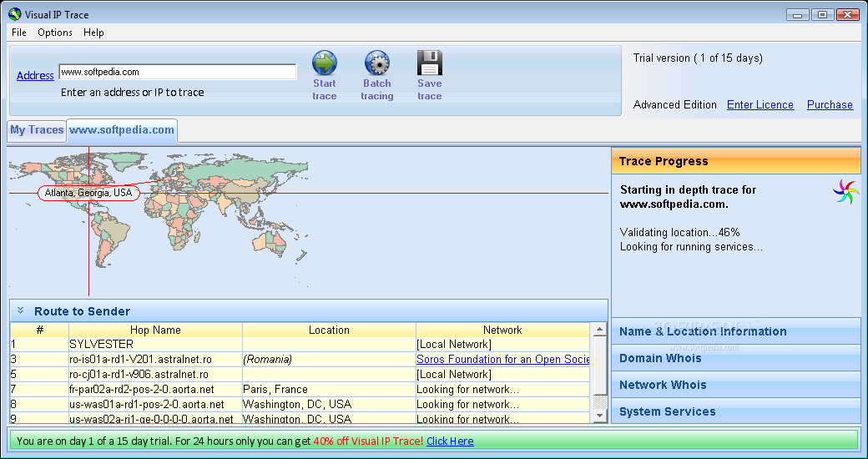Open the File menu

point(19,32)
